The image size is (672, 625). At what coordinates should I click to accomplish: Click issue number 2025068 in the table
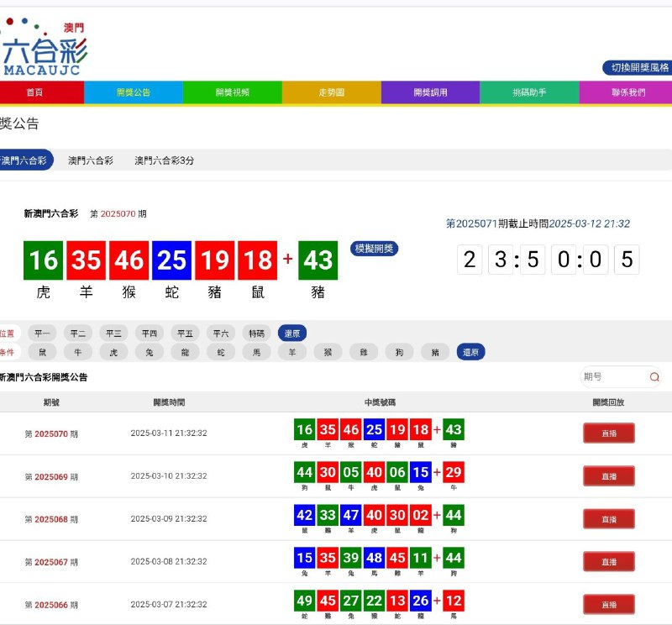click(x=51, y=519)
